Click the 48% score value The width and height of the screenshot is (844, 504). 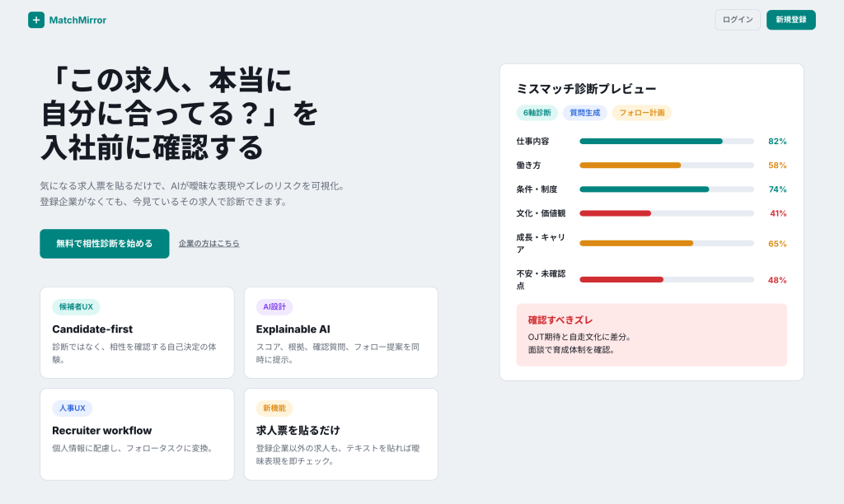(x=777, y=280)
